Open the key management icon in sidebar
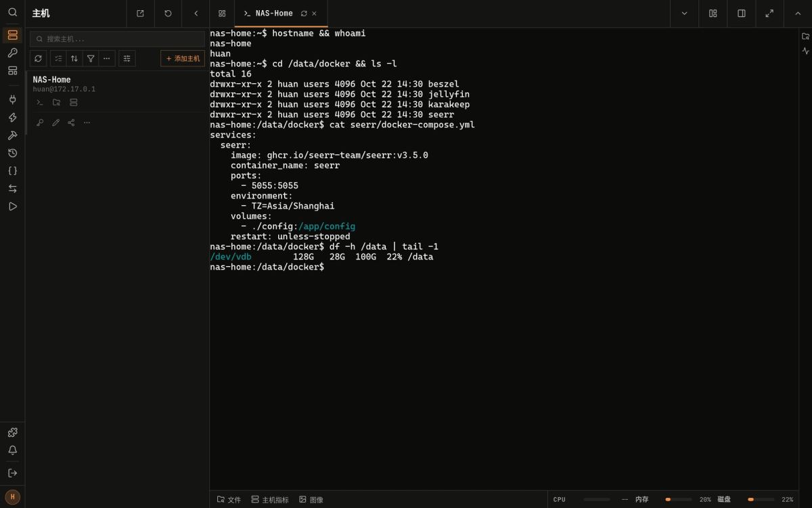812x508 pixels. [12, 53]
